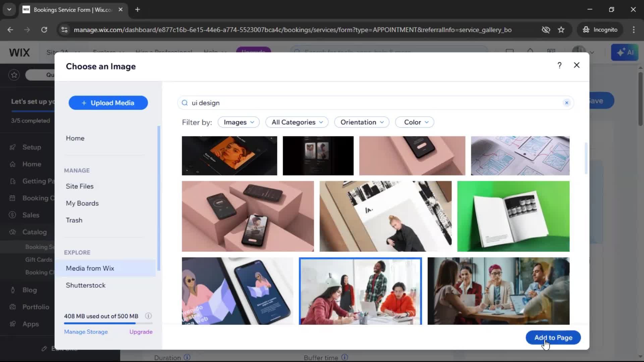Click the Wix logo
The image size is (644, 362).
(19, 53)
